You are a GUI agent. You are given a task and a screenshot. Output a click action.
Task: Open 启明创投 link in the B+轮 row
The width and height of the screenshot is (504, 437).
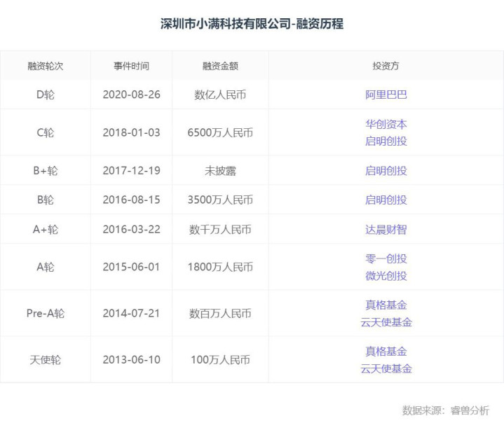(x=386, y=170)
